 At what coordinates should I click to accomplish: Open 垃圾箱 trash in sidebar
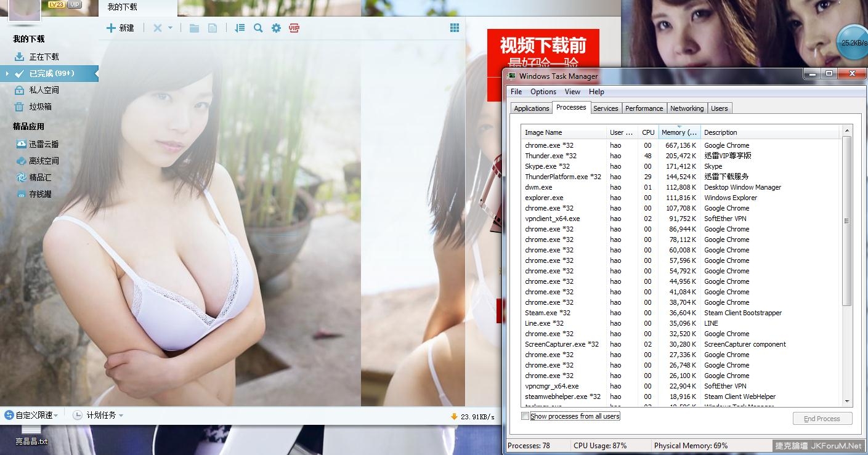(x=40, y=107)
